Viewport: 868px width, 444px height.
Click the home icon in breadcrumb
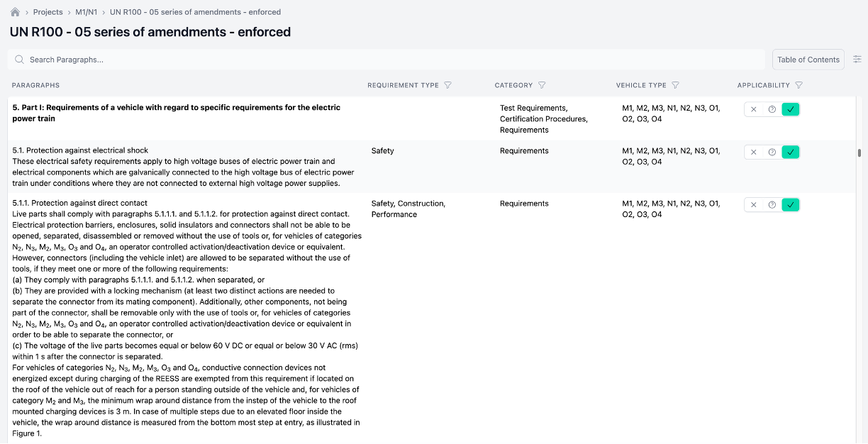15,12
